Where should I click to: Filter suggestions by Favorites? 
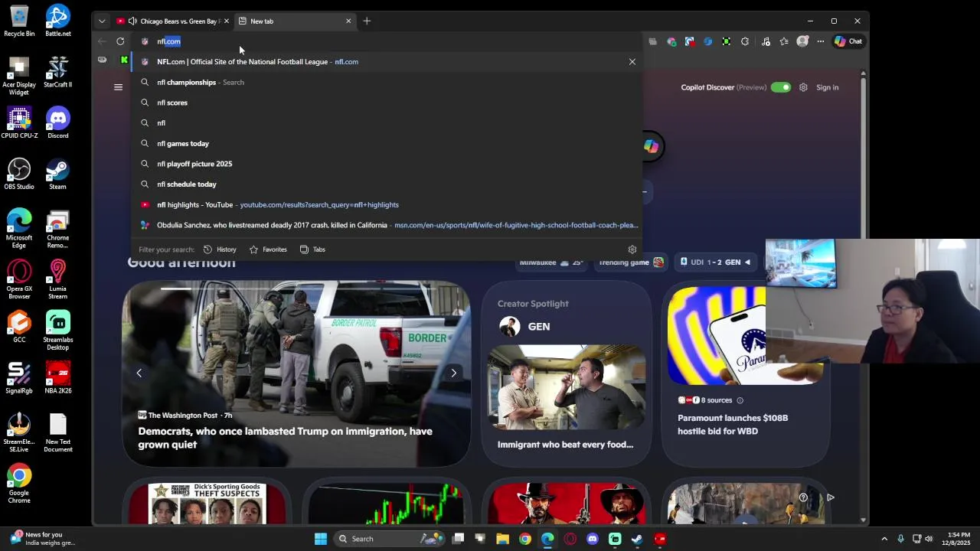pyautogui.click(x=268, y=249)
